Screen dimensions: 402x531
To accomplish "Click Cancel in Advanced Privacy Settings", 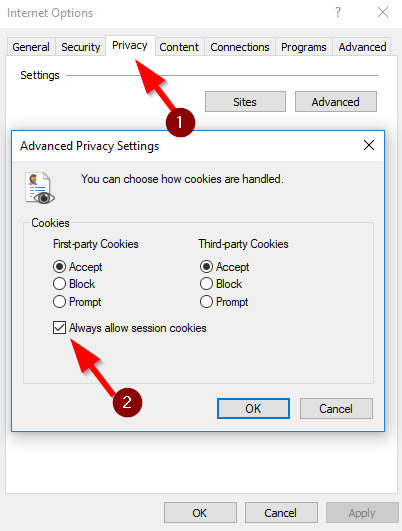I will tap(336, 408).
